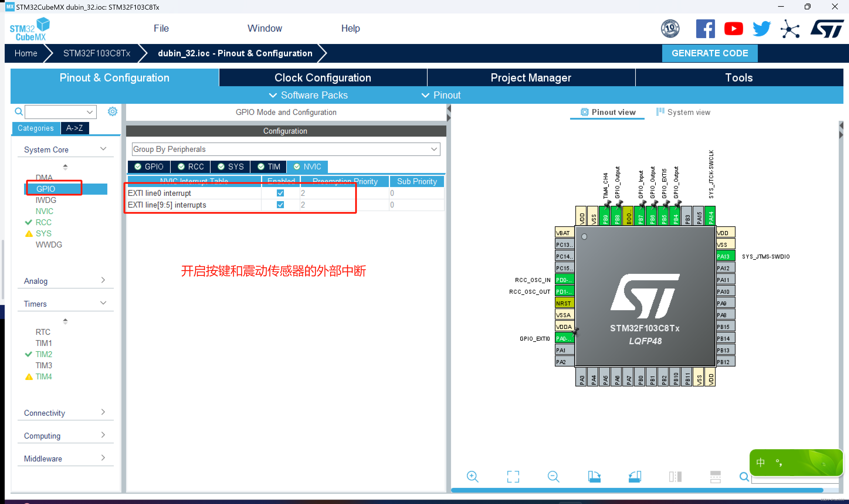Image resolution: width=849 pixels, height=504 pixels.
Task: Open the category settings gear icon
Action: [112, 111]
